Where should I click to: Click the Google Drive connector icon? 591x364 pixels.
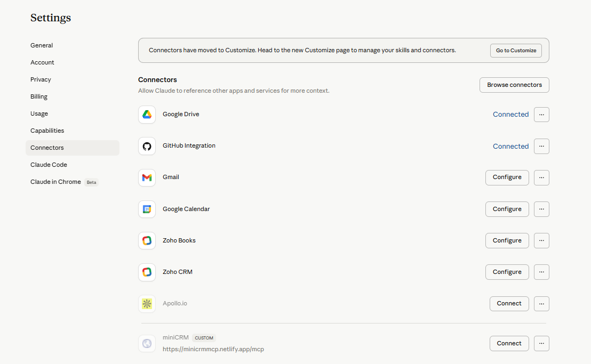147,114
